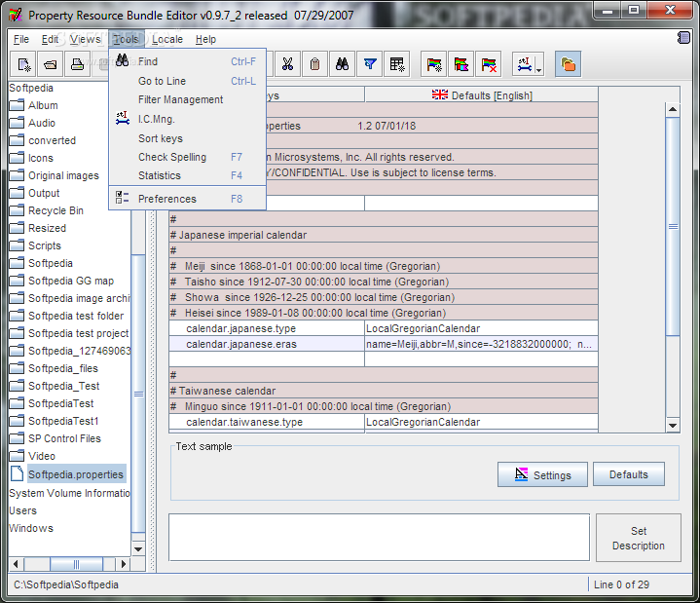Screen dimensions: 700x603
Task: Click the I.C.Mng toolbar icon
Action: [525, 64]
